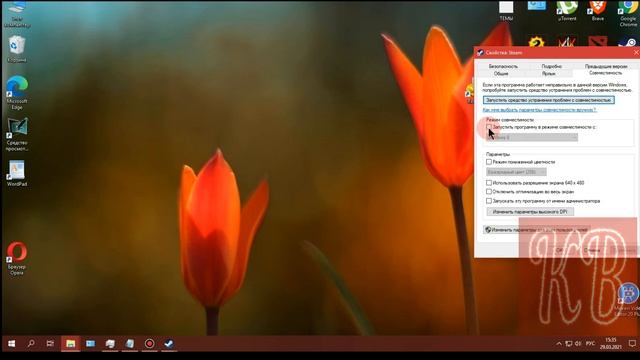
Task: Run the compatibility troubleshooter button
Action: click(x=549, y=100)
